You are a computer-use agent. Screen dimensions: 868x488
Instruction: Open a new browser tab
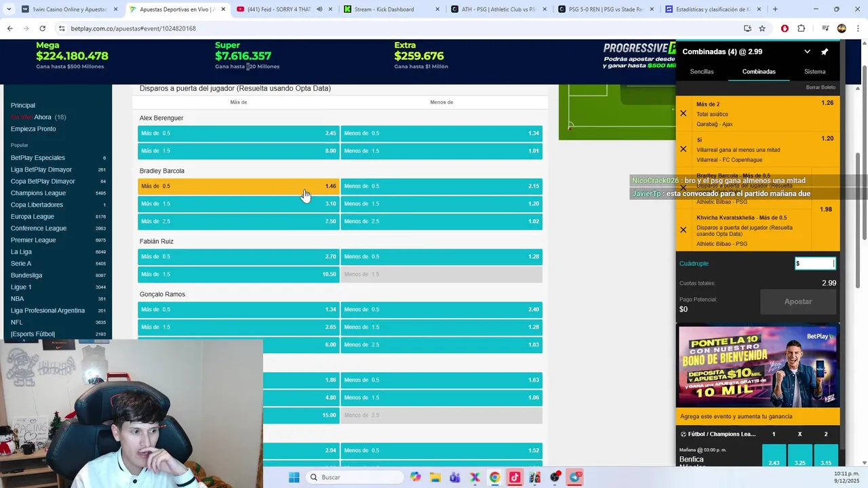point(775,9)
